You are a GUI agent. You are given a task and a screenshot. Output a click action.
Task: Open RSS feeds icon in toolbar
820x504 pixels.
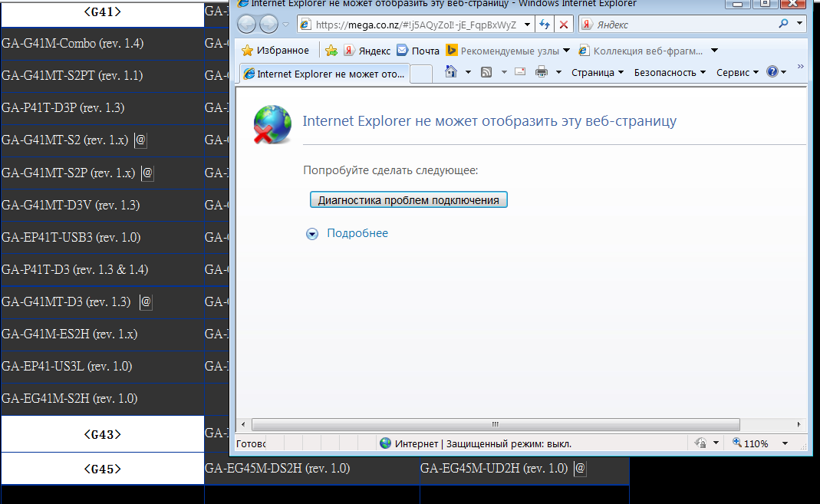tap(486, 72)
